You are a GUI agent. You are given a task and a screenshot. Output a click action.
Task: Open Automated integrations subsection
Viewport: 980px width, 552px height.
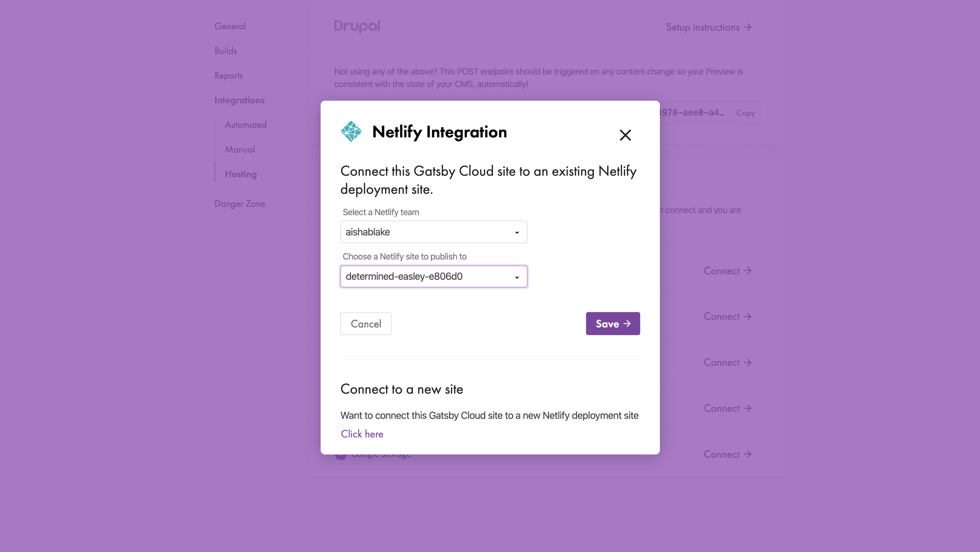[x=245, y=125]
